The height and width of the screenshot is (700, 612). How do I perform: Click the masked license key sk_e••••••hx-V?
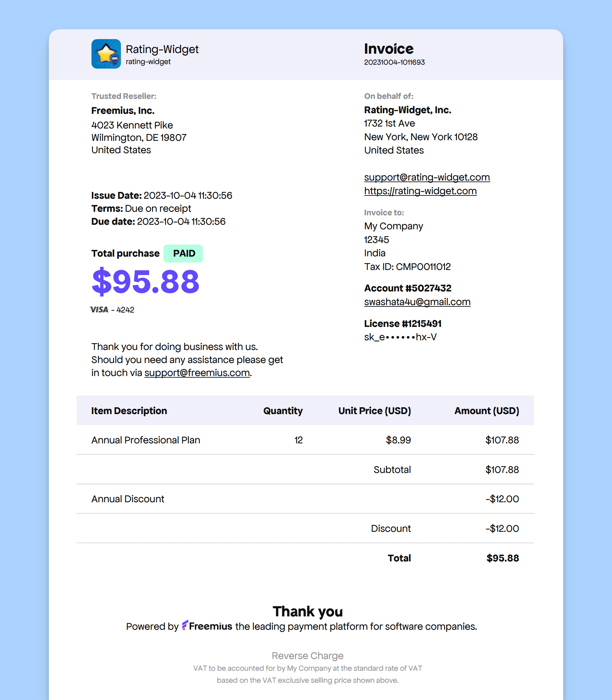click(x=400, y=337)
